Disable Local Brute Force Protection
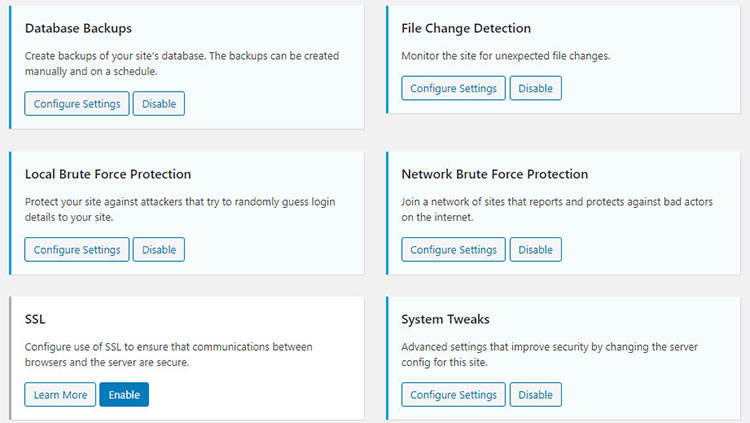The image size is (750, 423). [158, 249]
